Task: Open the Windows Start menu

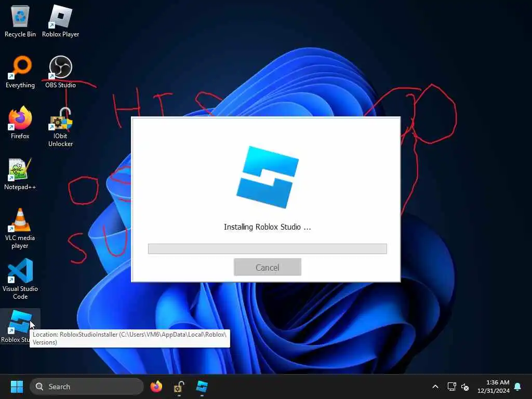Action: coord(17,387)
